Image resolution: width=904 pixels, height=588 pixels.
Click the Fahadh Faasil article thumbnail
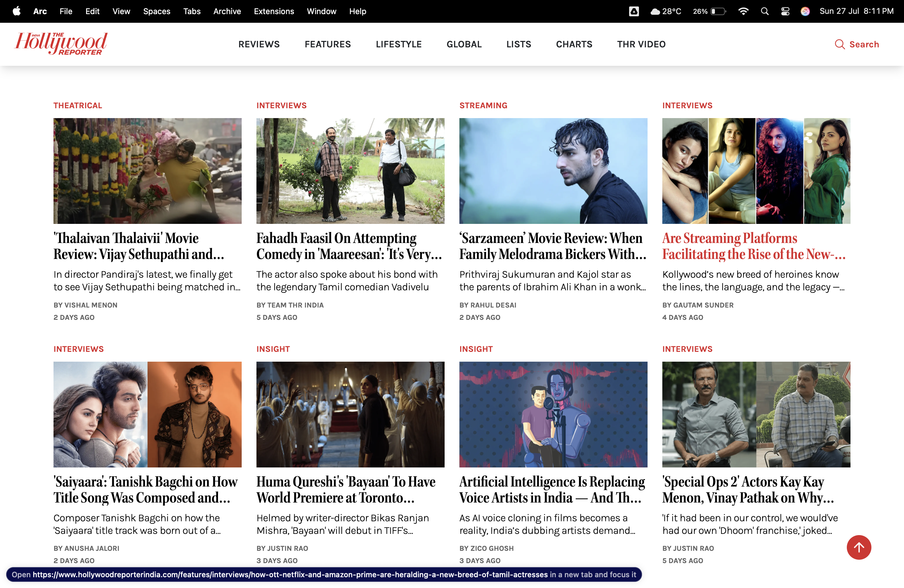350,171
